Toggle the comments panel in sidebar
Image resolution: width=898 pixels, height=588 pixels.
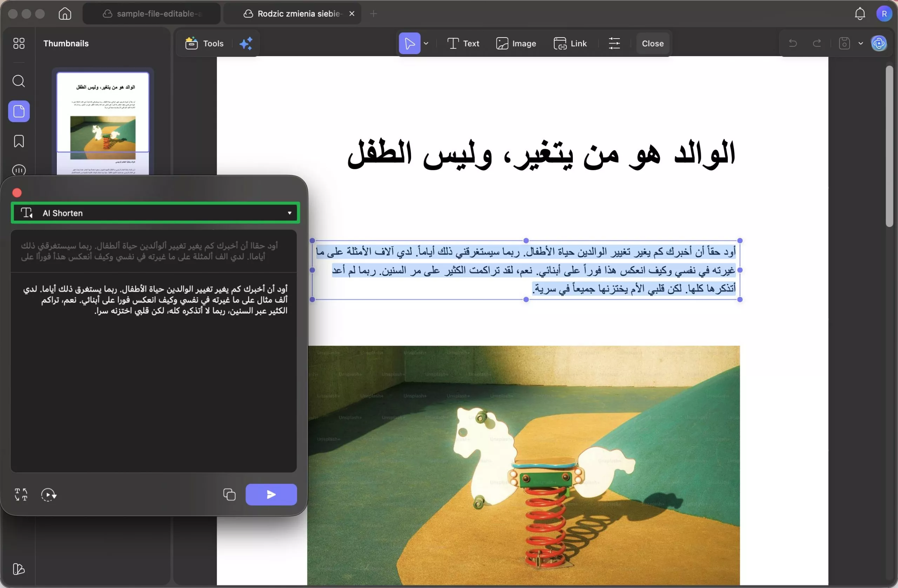(19, 170)
